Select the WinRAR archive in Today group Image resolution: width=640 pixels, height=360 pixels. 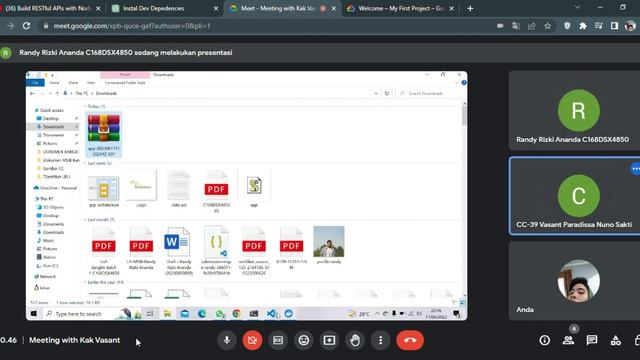104,135
